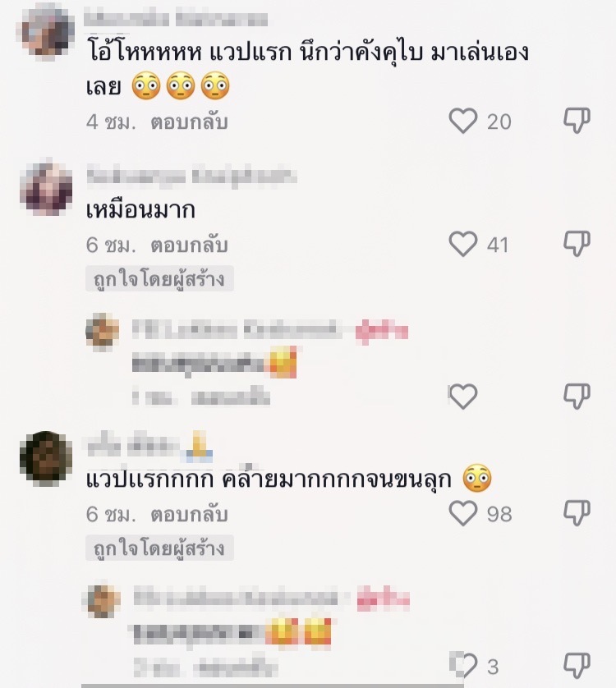Viewport: 616px width, 688px height.
Task: Like the comment with 20 likes
Action: (x=462, y=121)
